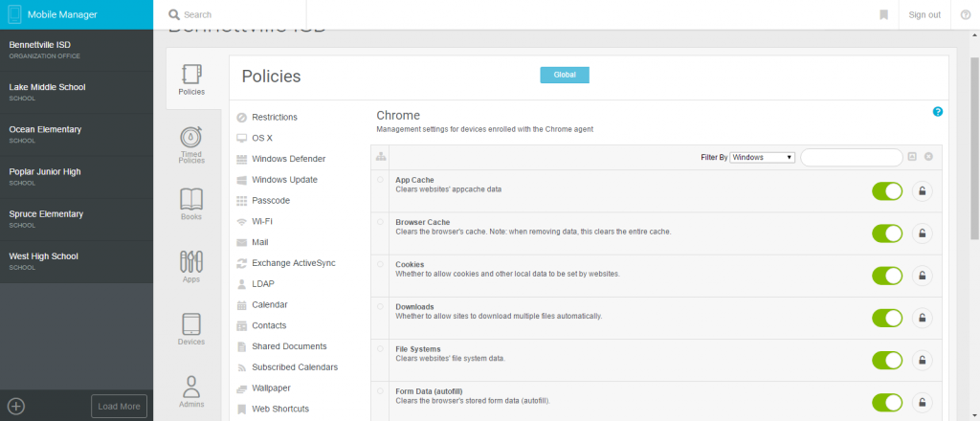The height and width of the screenshot is (421, 980).
Task: Open Windows Update policy category
Action: (x=284, y=179)
